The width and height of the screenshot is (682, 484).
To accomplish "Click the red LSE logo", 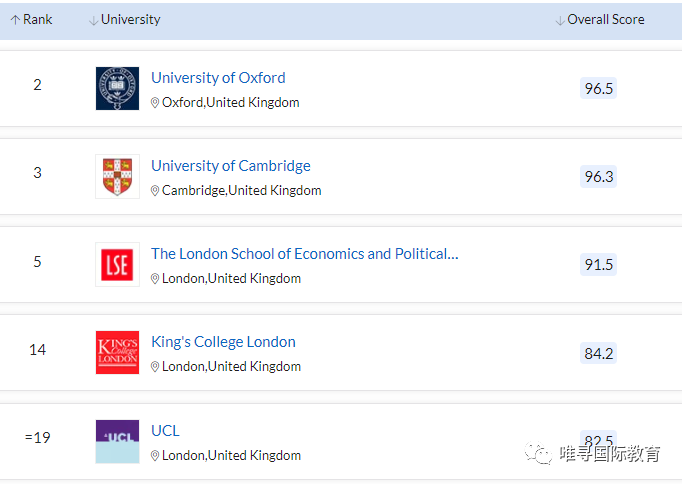I will pyautogui.click(x=117, y=264).
